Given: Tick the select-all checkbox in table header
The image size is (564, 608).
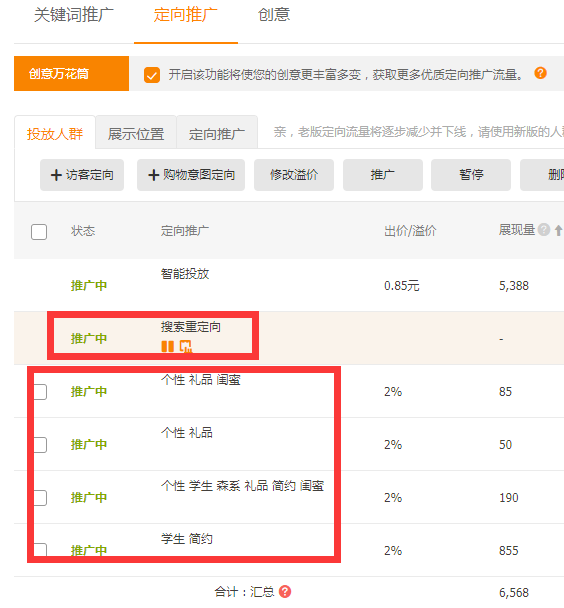Looking at the screenshot, I should click(x=39, y=232).
